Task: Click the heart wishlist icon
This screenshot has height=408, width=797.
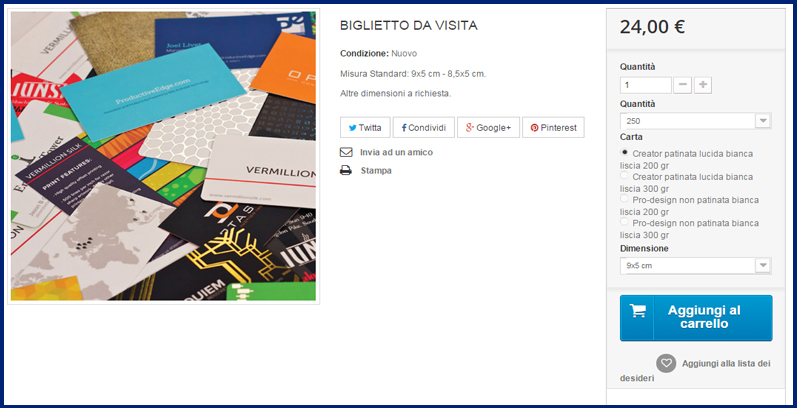Action: pyautogui.click(x=666, y=363)
